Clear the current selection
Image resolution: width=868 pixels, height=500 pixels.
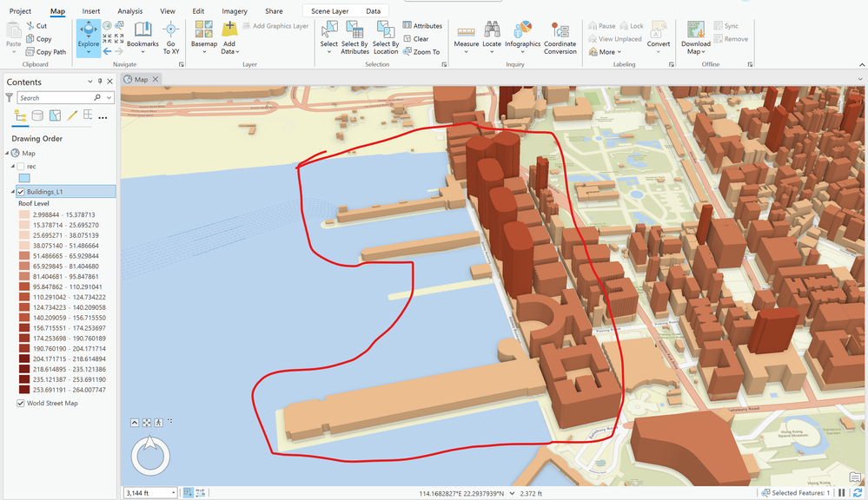click(x=415, y=39)
